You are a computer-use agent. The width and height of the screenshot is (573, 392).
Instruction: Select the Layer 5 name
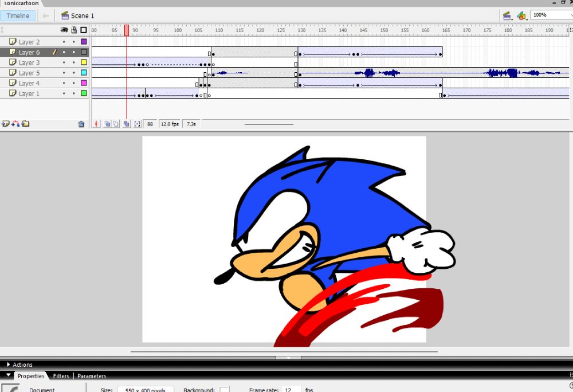click(x=29, y=73)
